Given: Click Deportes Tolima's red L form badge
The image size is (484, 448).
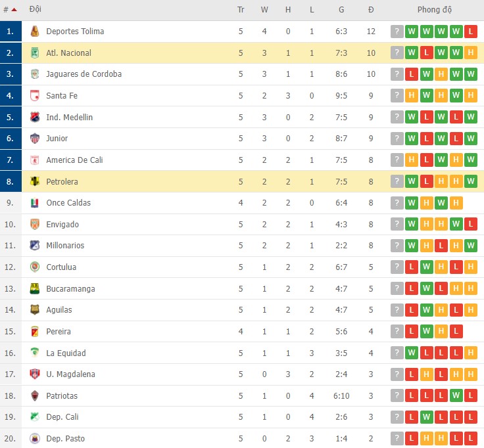Looking at the screenshot, I should [x=470, y=32].
